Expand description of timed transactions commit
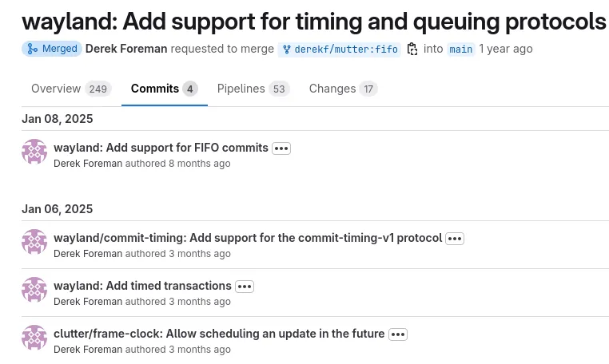The image size is (609, 364). [x=245, y=287]
